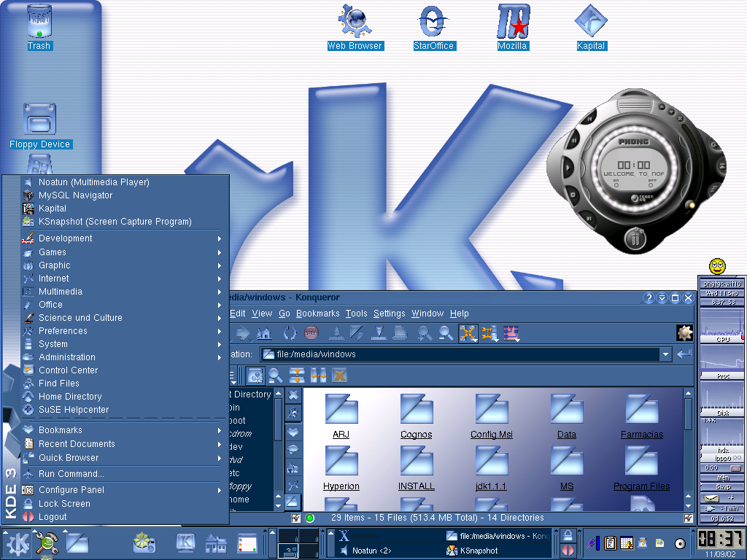Open the Data folder
This screenshot has height=560, width=747.
point(566,417)
